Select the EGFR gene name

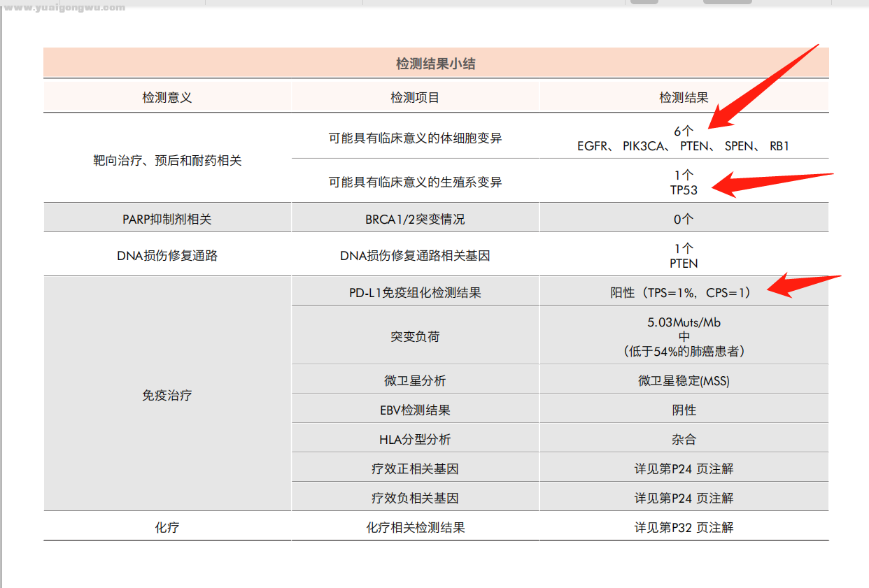tap(593, 147)
